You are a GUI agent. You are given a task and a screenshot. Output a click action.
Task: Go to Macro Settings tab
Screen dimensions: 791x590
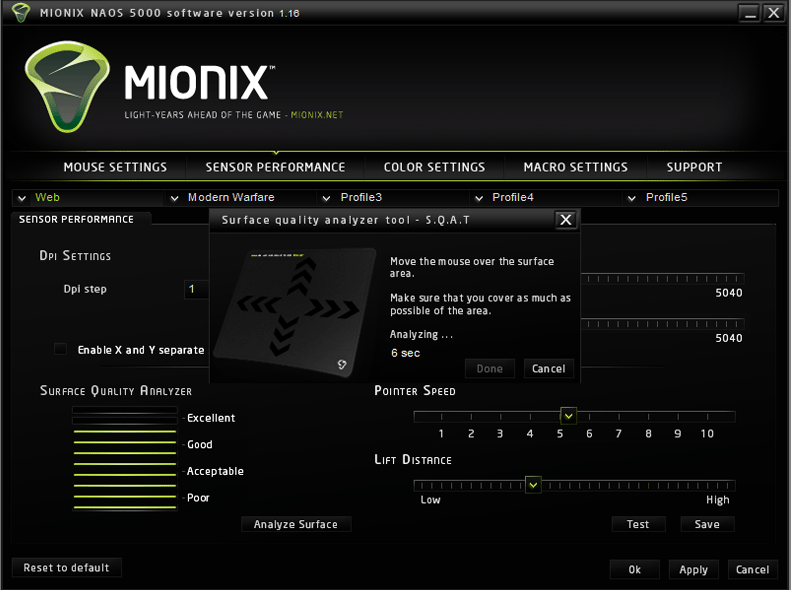576,167
